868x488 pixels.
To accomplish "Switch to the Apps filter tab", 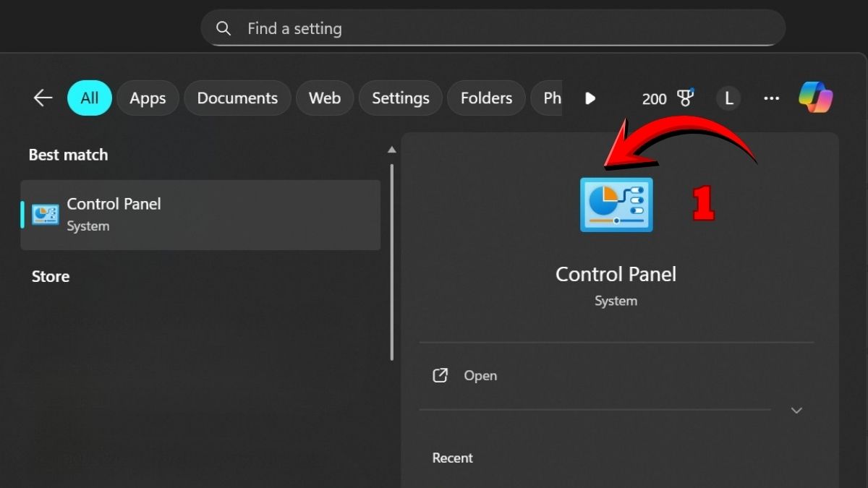I will tap(148, 98).
